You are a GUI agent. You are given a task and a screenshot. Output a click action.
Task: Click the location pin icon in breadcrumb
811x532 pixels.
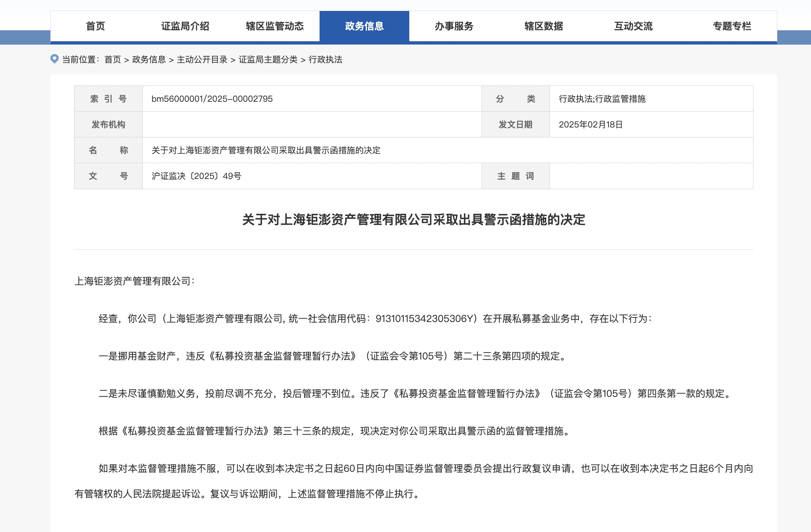[55, 59]
